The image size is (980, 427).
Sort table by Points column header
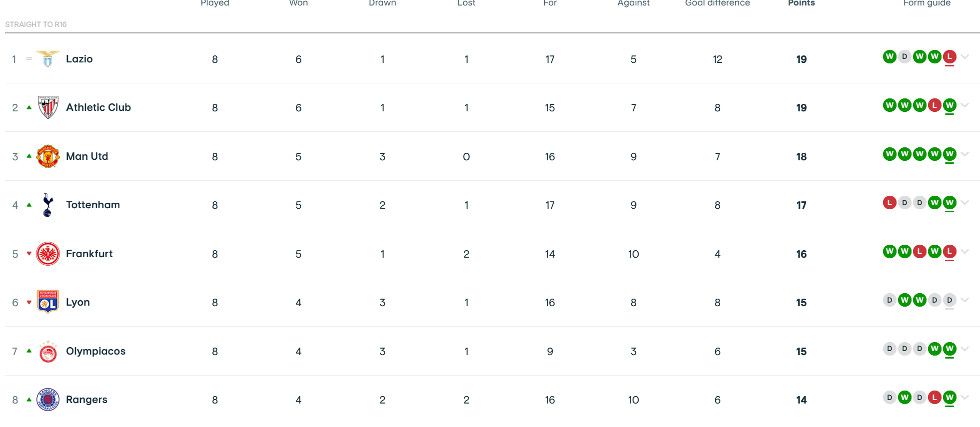801,3
